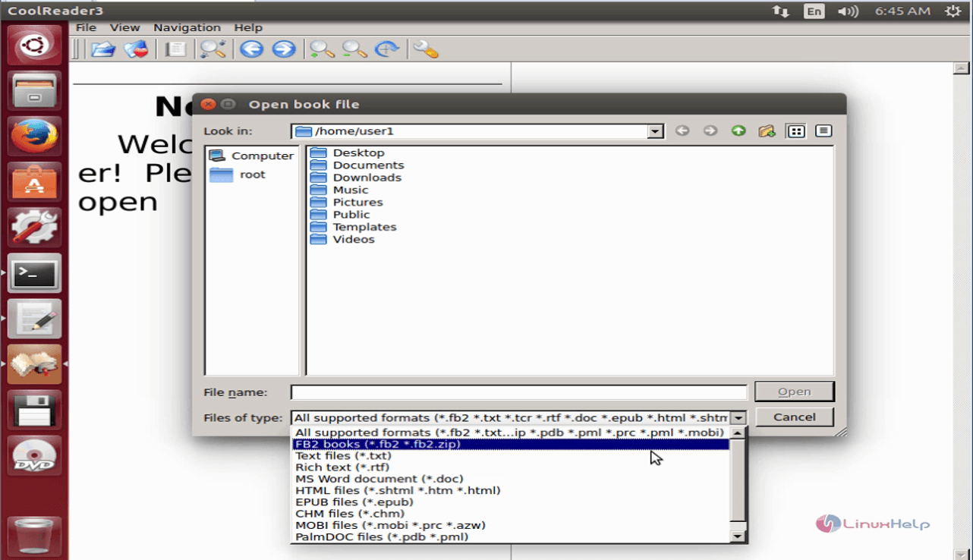This screenshot has width=973, height=560.
Task: Select the Public folder
Action: pos(340,214)
